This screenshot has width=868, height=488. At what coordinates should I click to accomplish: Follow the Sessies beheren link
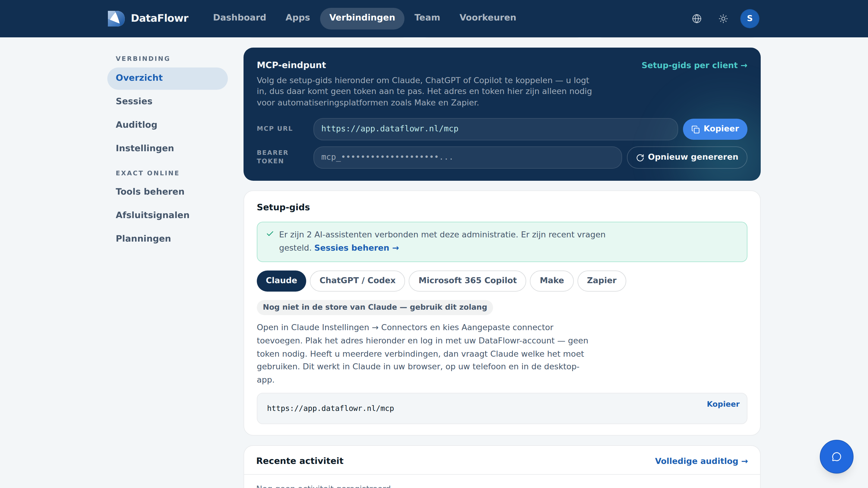coord(357,248)
